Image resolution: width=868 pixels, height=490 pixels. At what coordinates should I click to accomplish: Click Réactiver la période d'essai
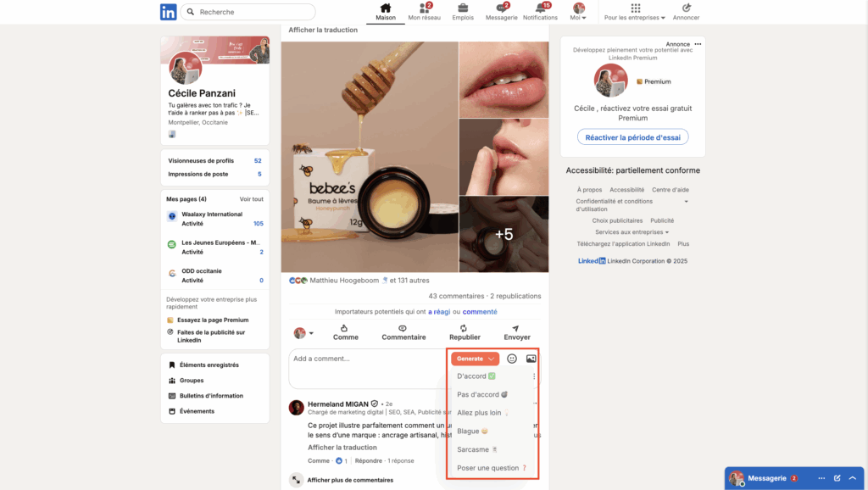pyautogui.click(x=632, y=136)
